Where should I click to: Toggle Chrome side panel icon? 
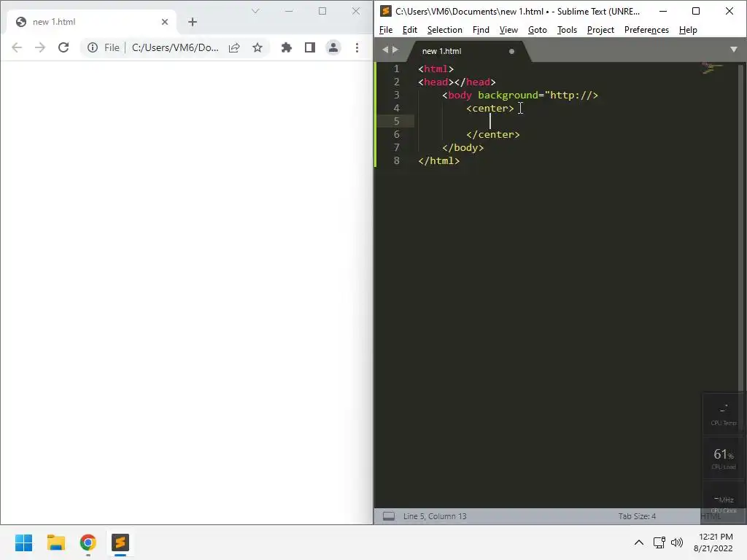pyautogui.click(x=309, y=47)
